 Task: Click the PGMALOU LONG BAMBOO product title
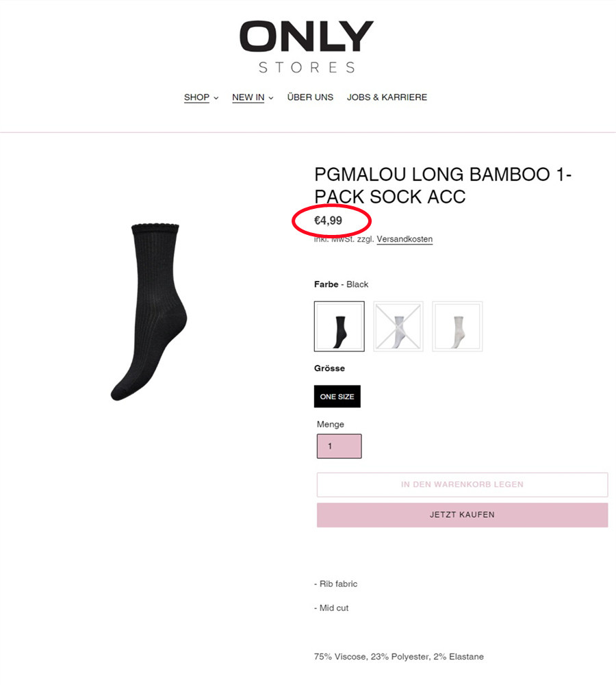point(442,186)
